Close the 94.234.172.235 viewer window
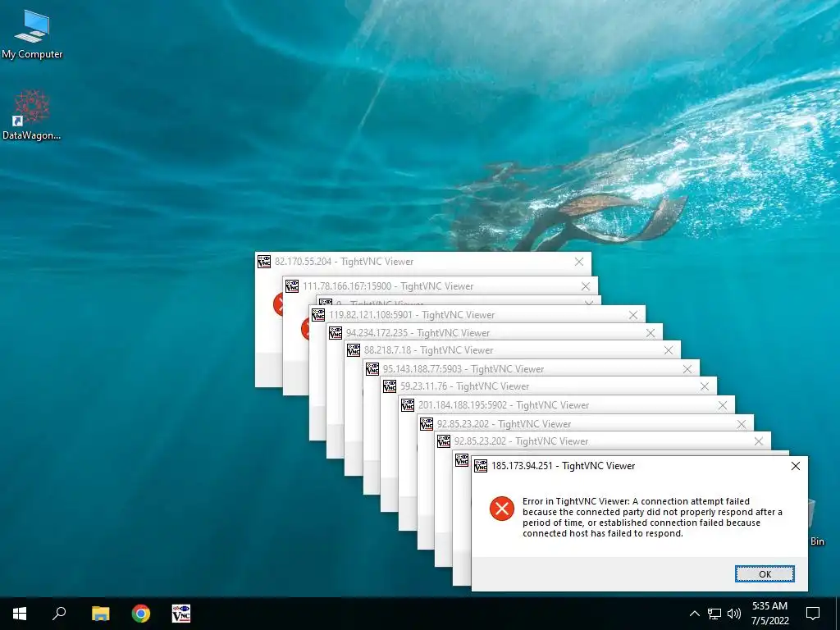This screenshot has width=840, height=630. pos(651,333)
